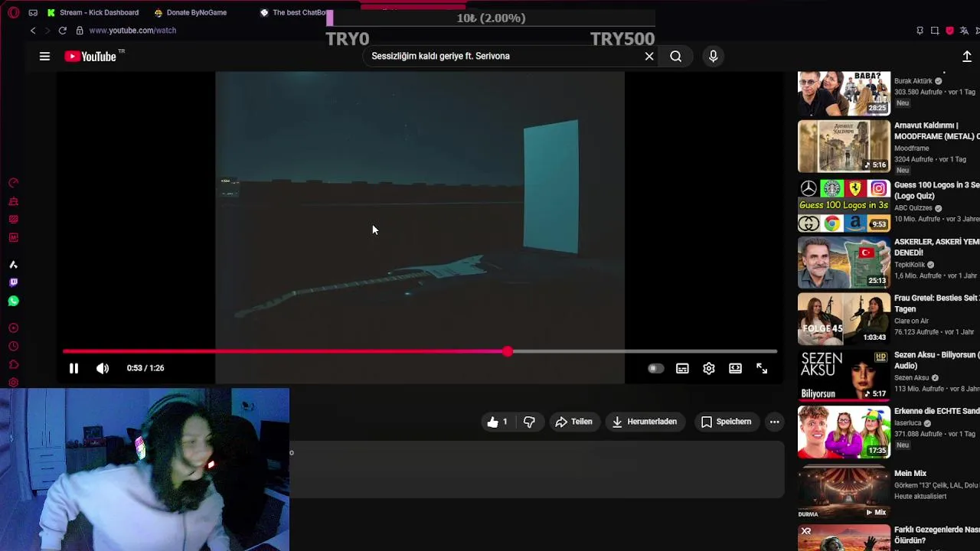Click the Moodframe channel name
The width and height of the screenshot is (980, 551).
911,148
